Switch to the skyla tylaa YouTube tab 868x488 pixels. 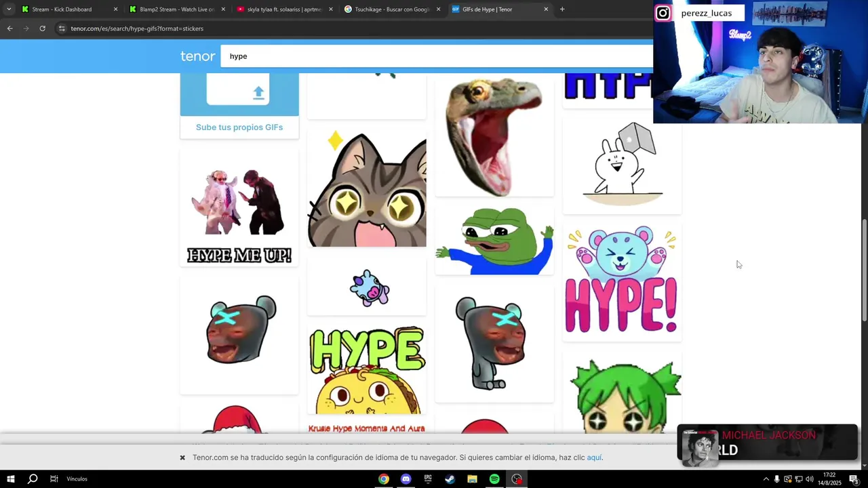coord(284,9)
